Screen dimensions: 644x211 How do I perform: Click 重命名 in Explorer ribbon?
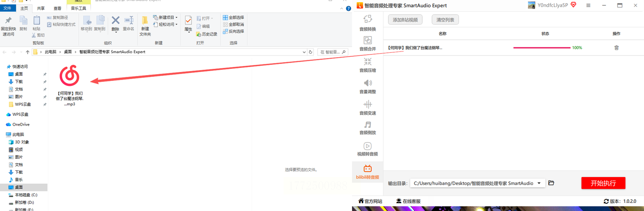tap(129, 23)
